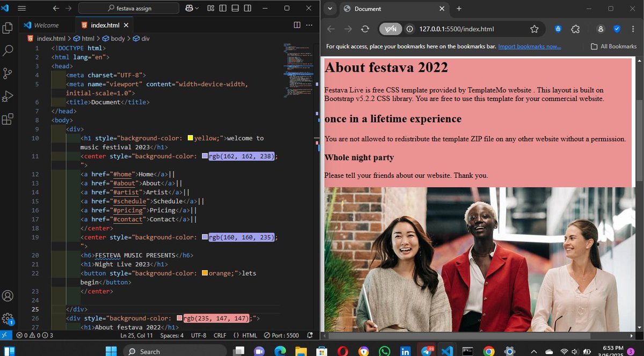Open the Search view in VS Code sidebar

pyautogui.click(x=8, y=50)
